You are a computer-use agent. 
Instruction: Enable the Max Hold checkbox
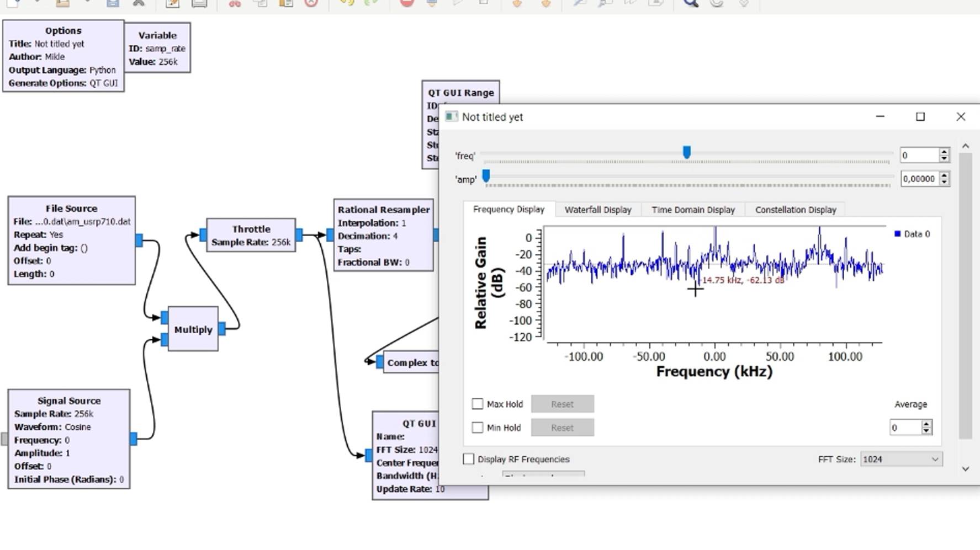click(478, 404)
